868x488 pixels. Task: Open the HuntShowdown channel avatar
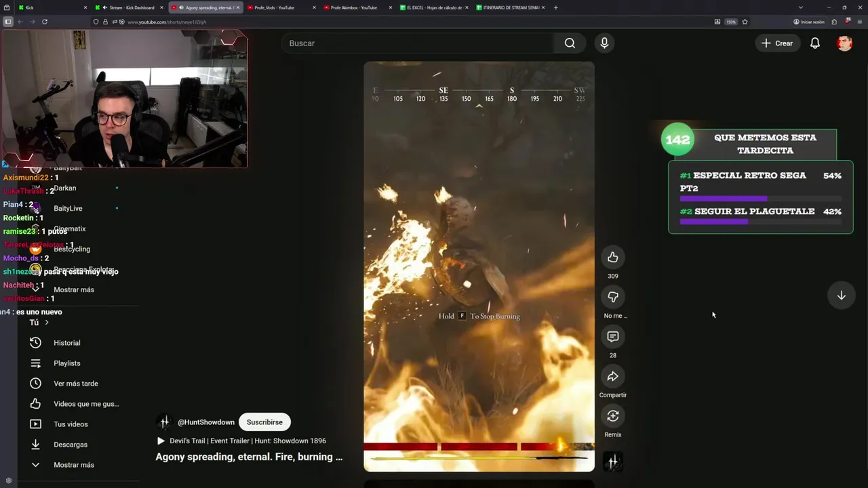[x=164, y=422]
